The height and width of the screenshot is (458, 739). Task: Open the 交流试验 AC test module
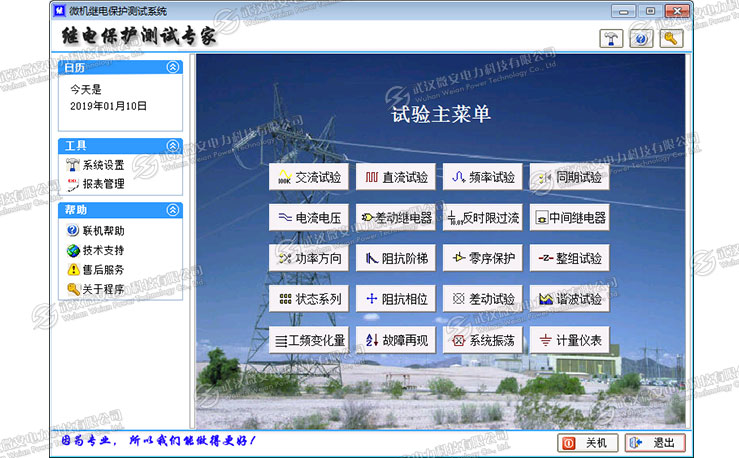click(309, 177)
